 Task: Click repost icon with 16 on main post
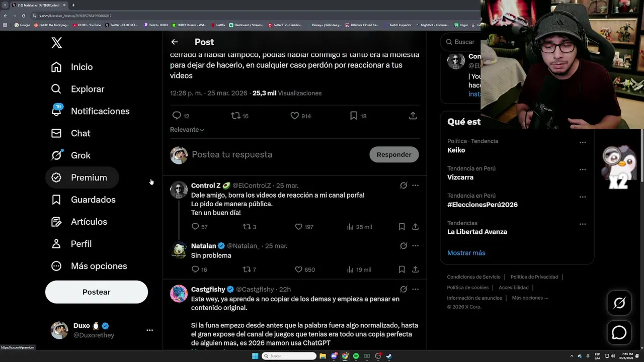(x=239, y=116)
